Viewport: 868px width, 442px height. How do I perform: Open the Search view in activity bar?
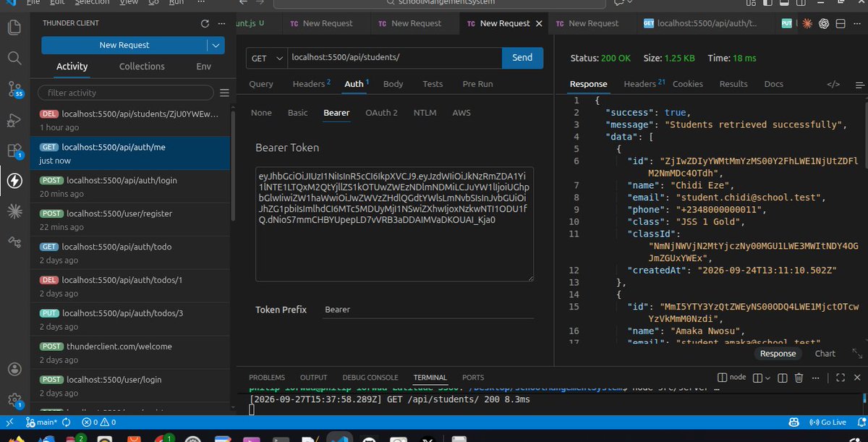click(x=14, y=58)
